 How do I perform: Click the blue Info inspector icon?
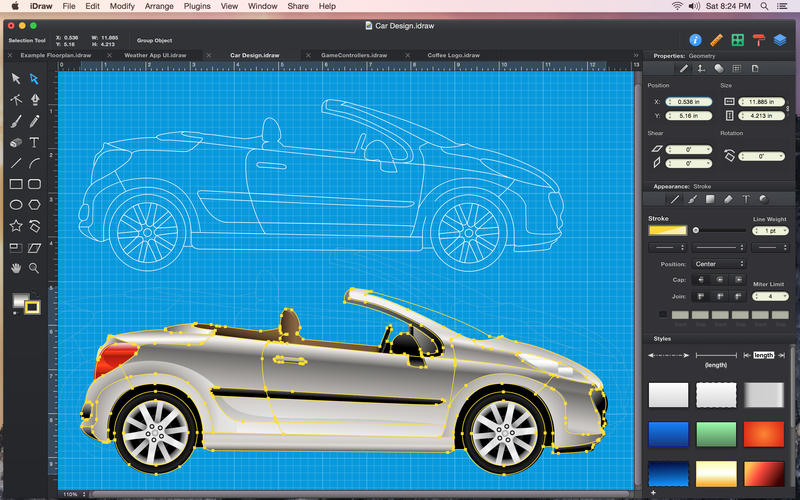pyautogui.click(x=696, y=40)
